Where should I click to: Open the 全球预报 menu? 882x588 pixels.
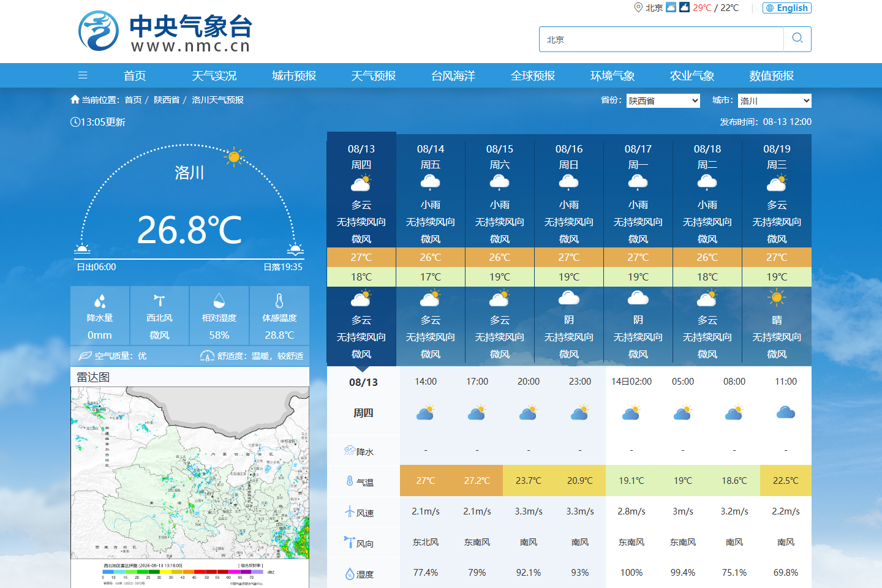click(x=533, y=75)
